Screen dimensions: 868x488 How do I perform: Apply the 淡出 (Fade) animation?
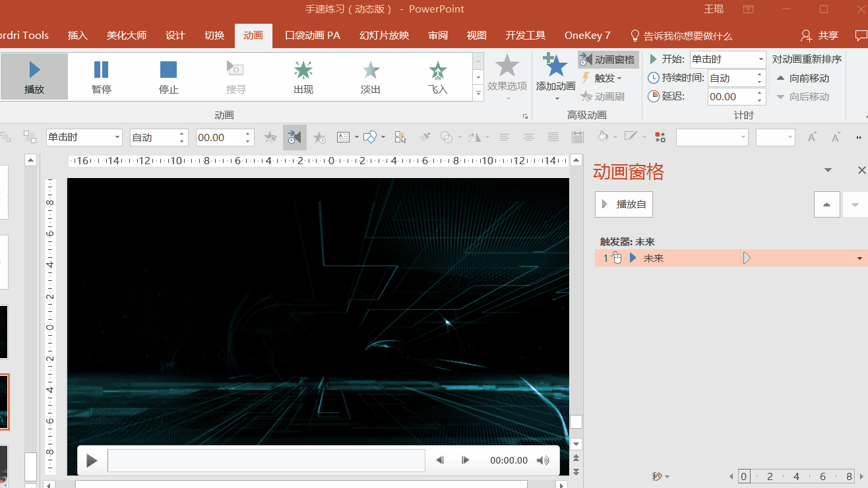pos(371,76)
